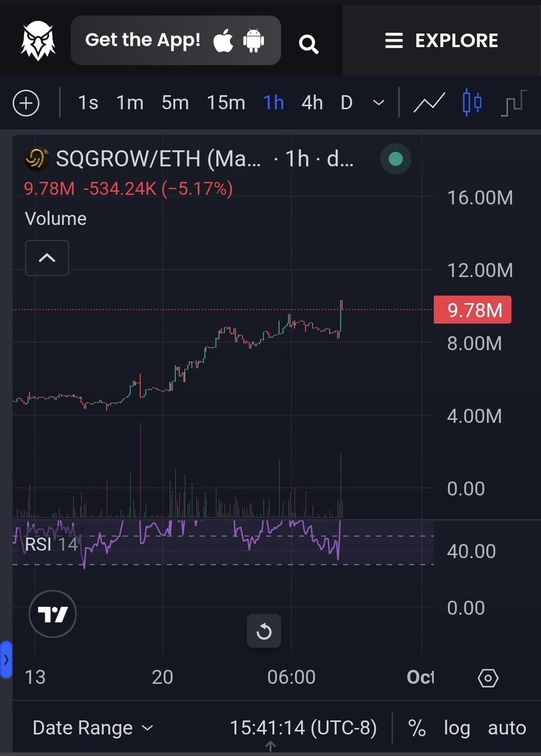This screenshot has width=541, height=756.
Task: Click the 40.00 RSI axis label
Action: click(x=471, y=551)
